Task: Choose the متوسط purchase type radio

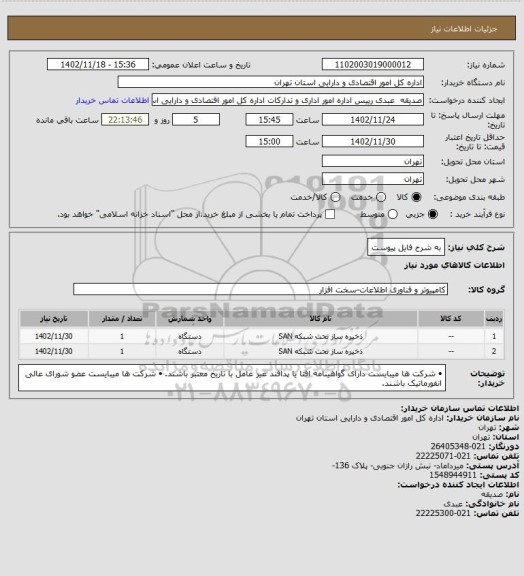Action: tap(393, 214)
